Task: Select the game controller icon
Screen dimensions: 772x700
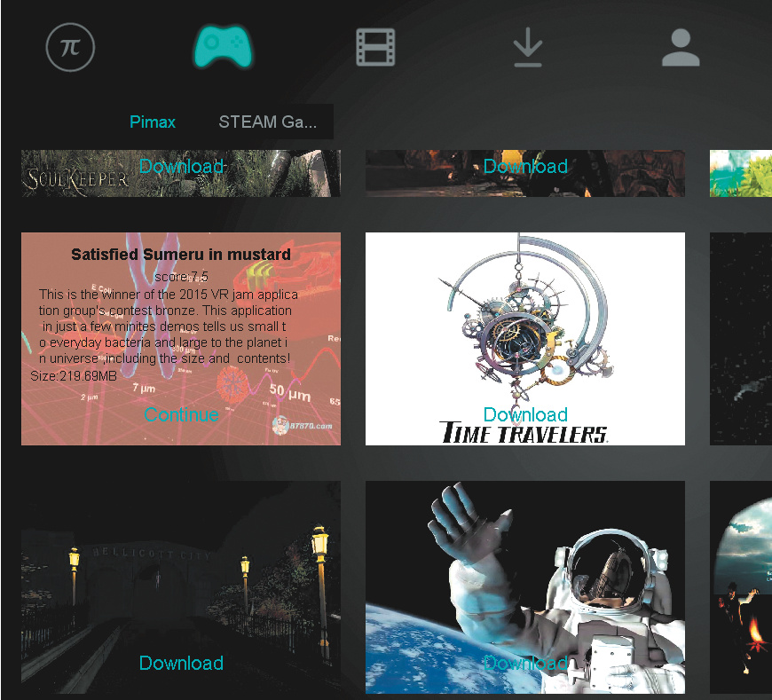Action: click(223, 46)
